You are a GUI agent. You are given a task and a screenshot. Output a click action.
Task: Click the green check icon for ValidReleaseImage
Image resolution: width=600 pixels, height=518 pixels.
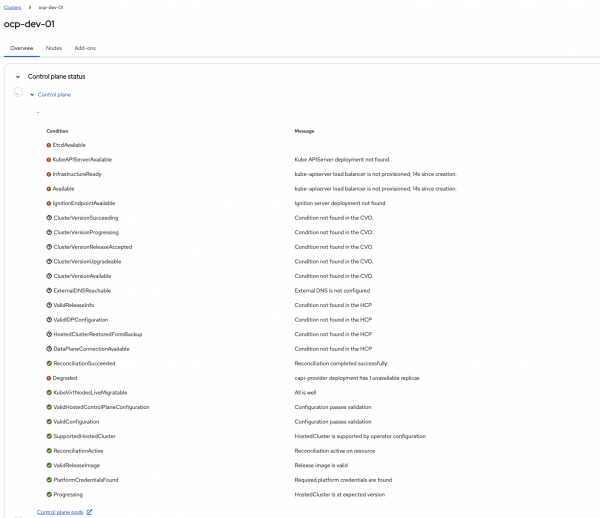[49, 466]
